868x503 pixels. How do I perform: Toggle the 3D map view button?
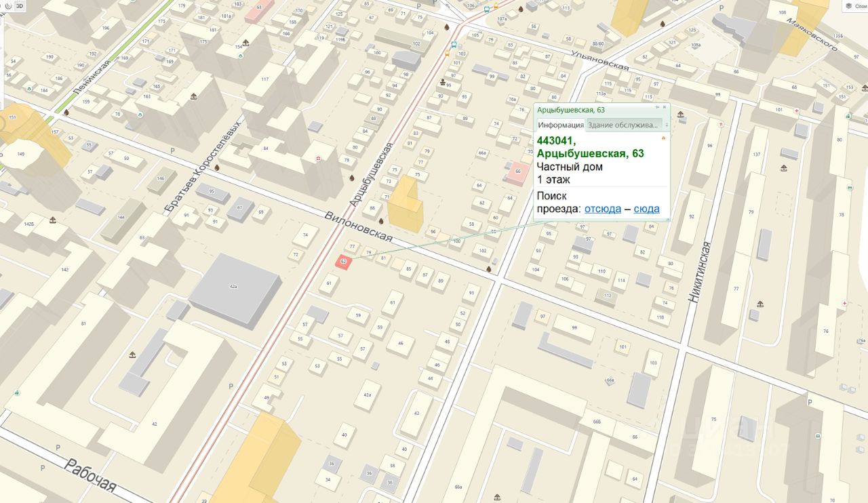[20, 5]
